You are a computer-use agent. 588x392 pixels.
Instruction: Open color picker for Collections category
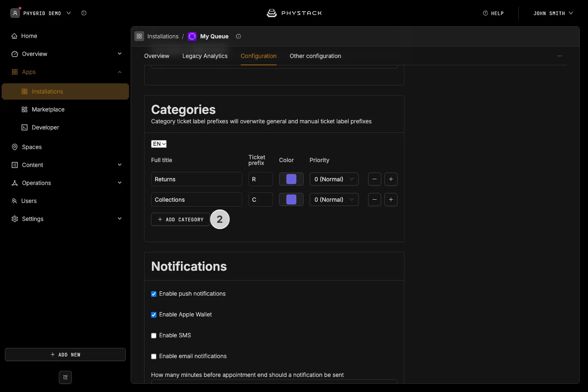pyautogui.click(x=291, y=200)
